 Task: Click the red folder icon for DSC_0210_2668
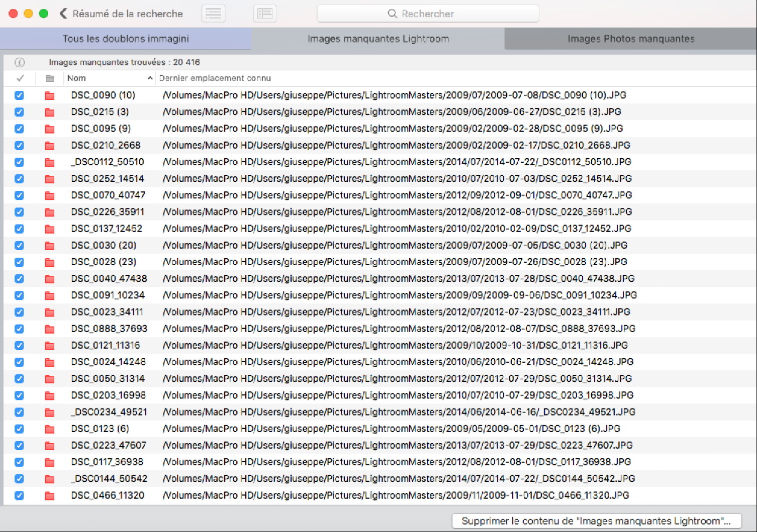click(x=50, y=145)
